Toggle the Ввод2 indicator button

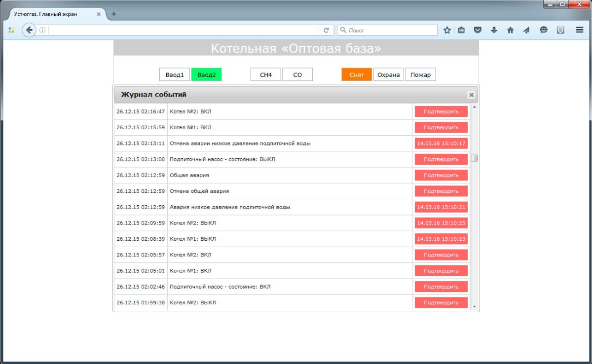point(206,75)
